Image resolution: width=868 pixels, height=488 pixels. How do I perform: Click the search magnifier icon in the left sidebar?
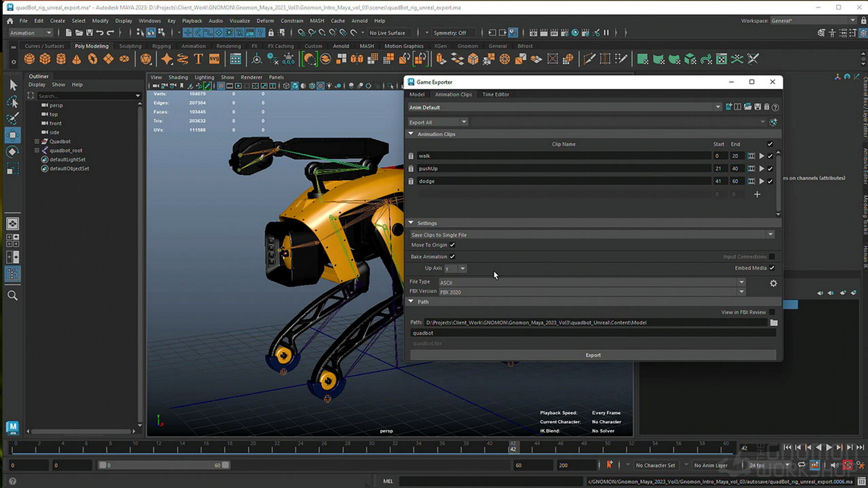click(12, 295)
